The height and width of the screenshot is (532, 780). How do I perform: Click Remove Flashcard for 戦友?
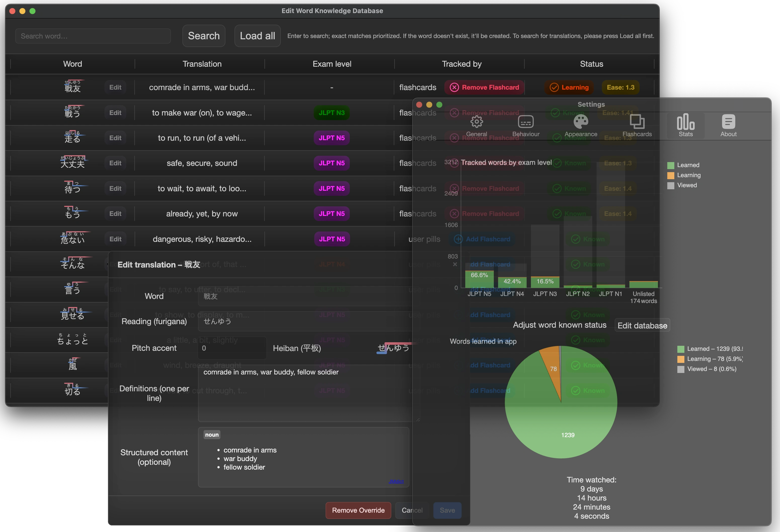tap(484, 88)
